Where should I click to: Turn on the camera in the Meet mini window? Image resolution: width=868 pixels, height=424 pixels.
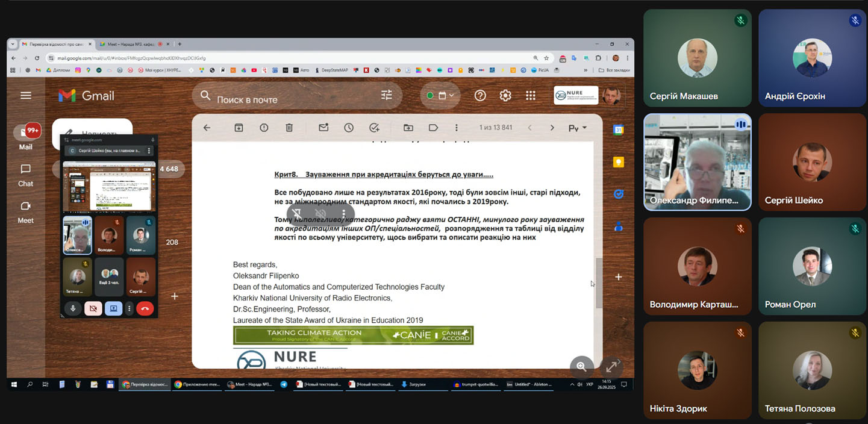93,308
